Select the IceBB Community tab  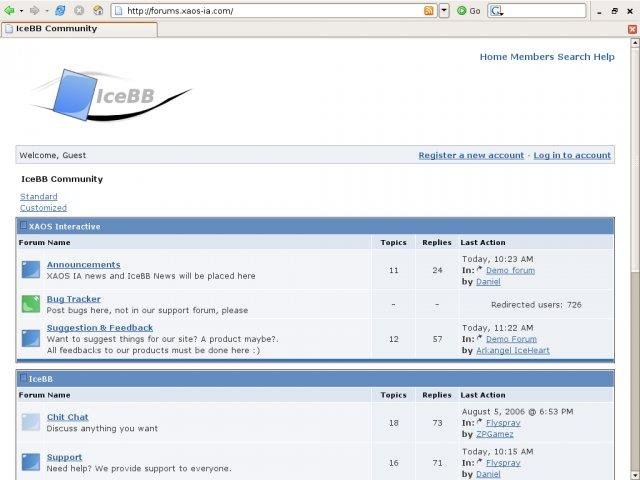pos(79,29)
